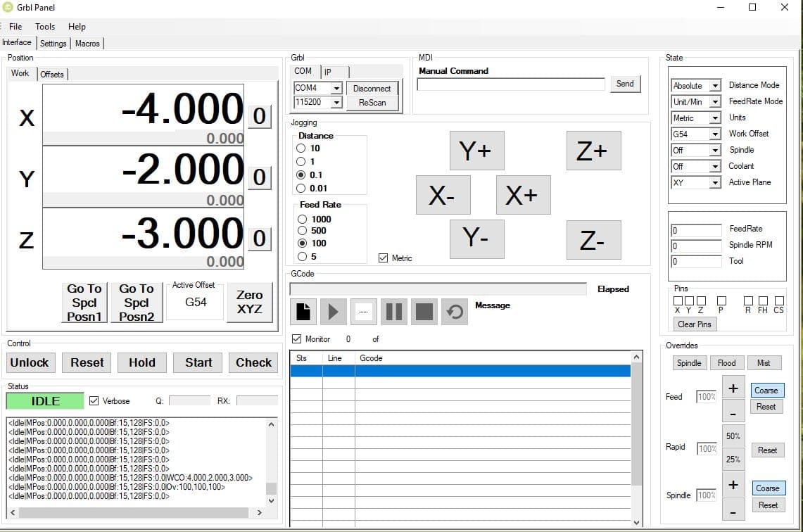This screenshot has height=532, width=803.
Task: Switch to the Settings tab
Action: tap(53, 44)
